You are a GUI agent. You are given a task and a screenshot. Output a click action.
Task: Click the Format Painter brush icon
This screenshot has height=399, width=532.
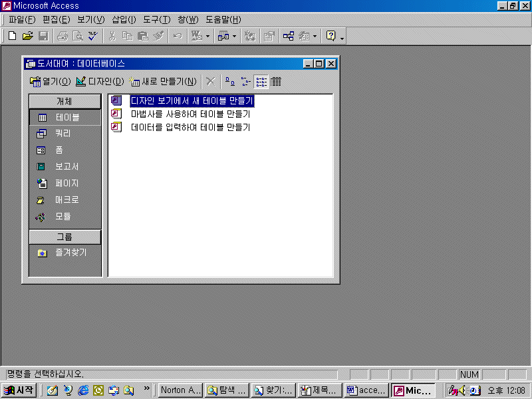coord(158,36)
